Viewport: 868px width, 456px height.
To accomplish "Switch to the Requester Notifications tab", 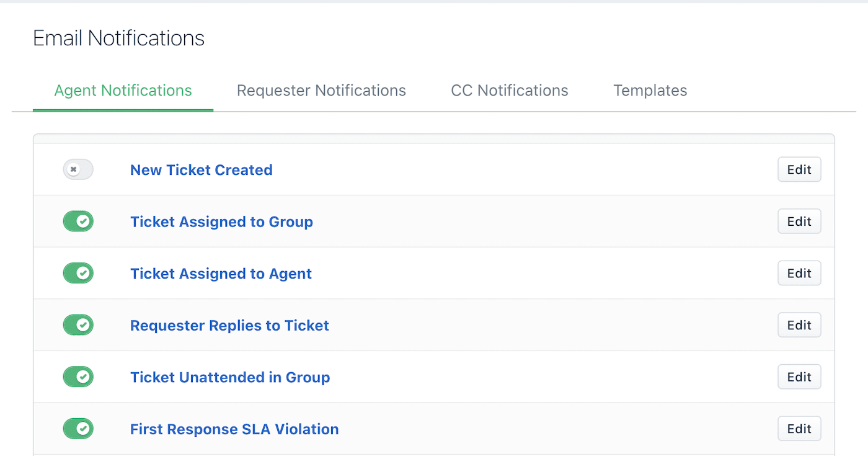I will (321, 90).
